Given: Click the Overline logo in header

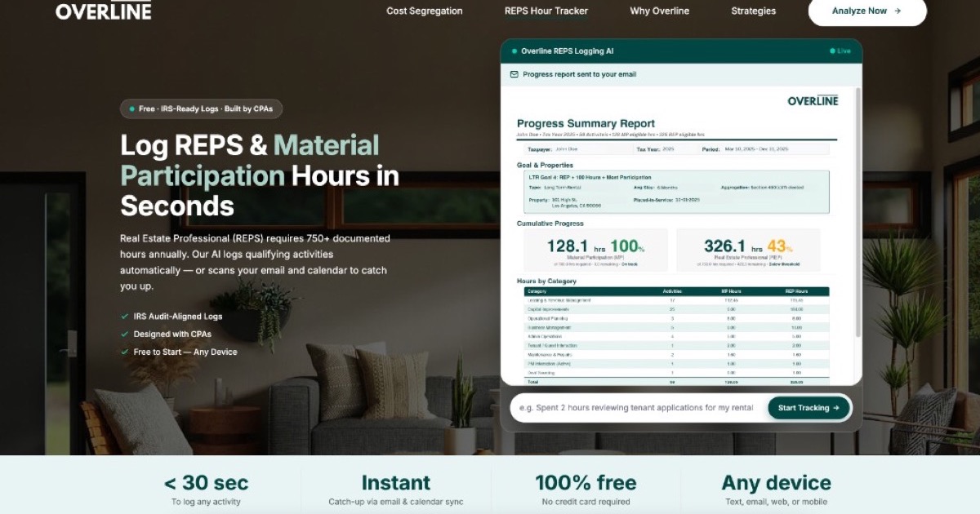Looking at the screenshot, I should [x=104, y=11].
